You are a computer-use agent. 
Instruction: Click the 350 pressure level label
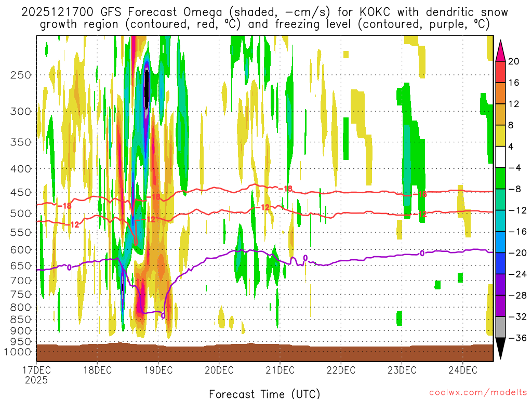21,142
